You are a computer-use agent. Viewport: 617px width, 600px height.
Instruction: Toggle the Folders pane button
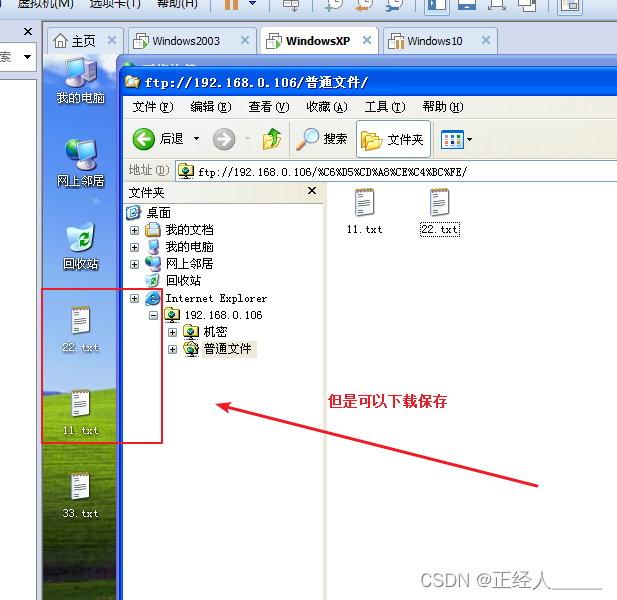point(393,139)
